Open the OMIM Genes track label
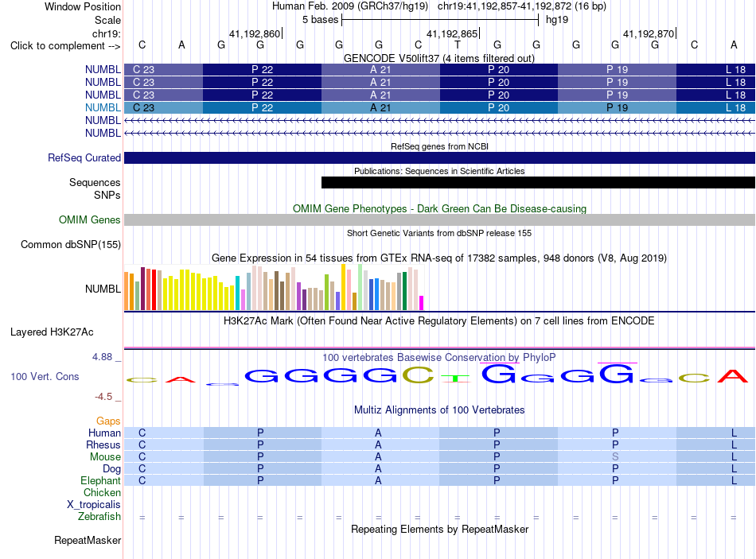Screen dimensions: 756x559 pos(89,219)
